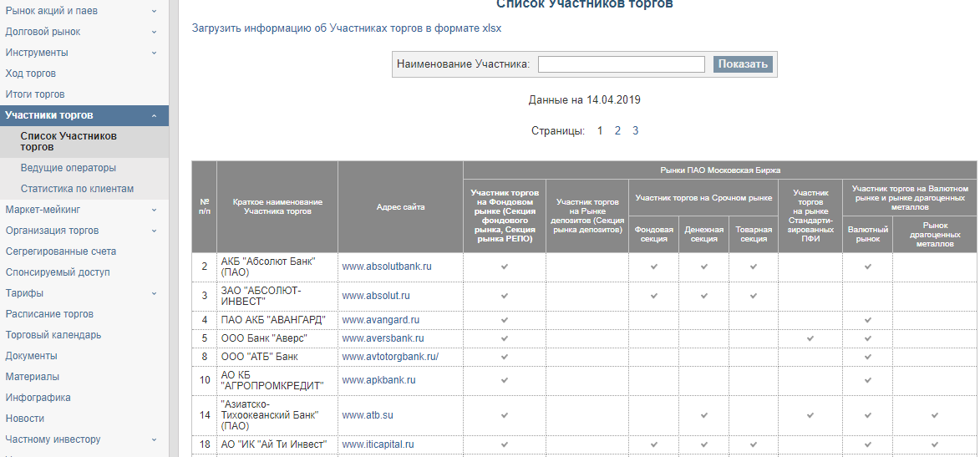The image size is (980, 457).
Task: Open www.iticapital.ru link
Action: click(378, 444)
